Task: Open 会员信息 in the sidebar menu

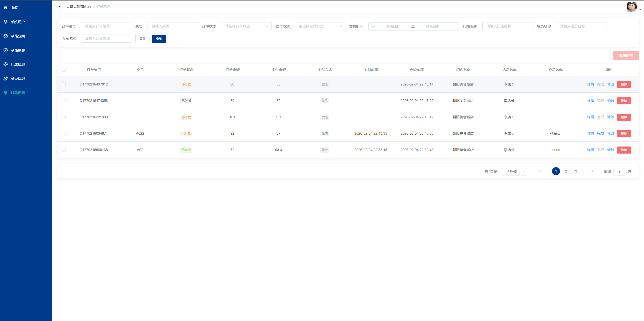Action: tap(18, 78)
